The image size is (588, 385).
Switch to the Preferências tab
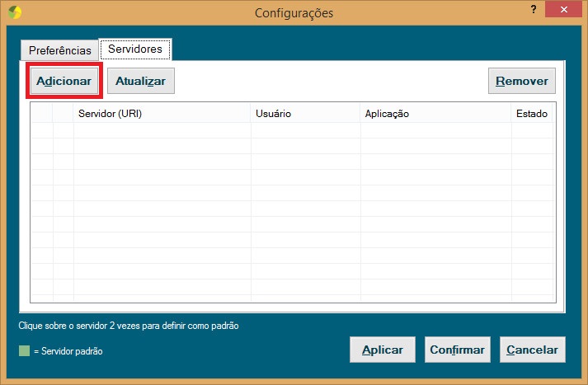click(59, 50)
